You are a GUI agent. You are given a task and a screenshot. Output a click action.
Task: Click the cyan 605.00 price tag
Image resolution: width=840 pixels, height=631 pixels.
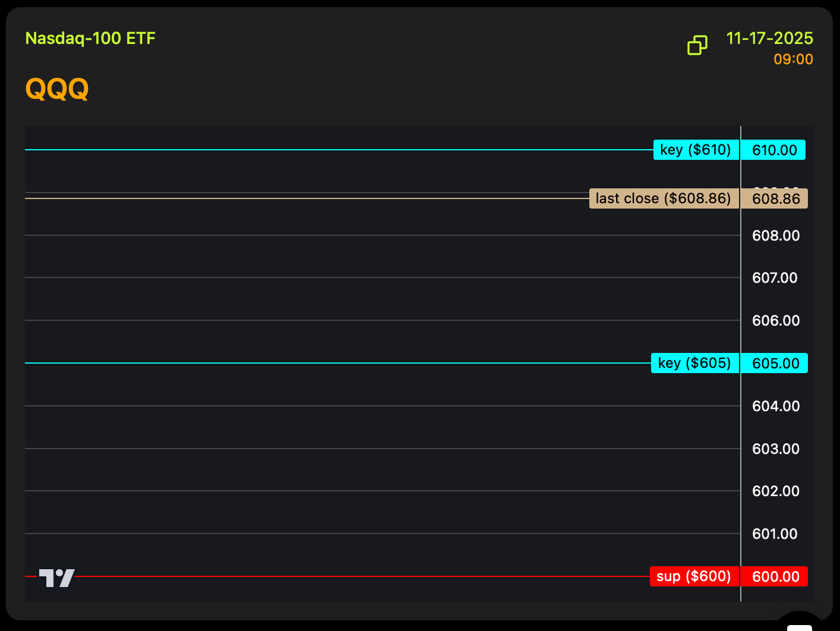pos(775,364)
